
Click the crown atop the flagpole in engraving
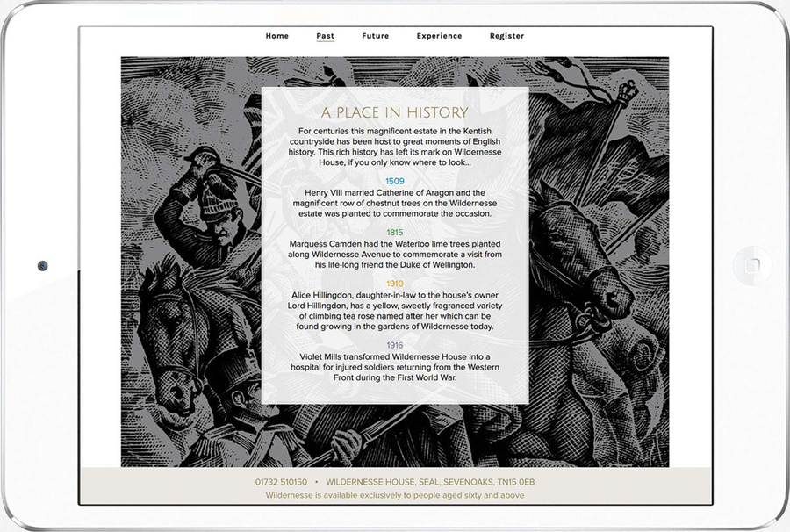[x=628, y=90]
